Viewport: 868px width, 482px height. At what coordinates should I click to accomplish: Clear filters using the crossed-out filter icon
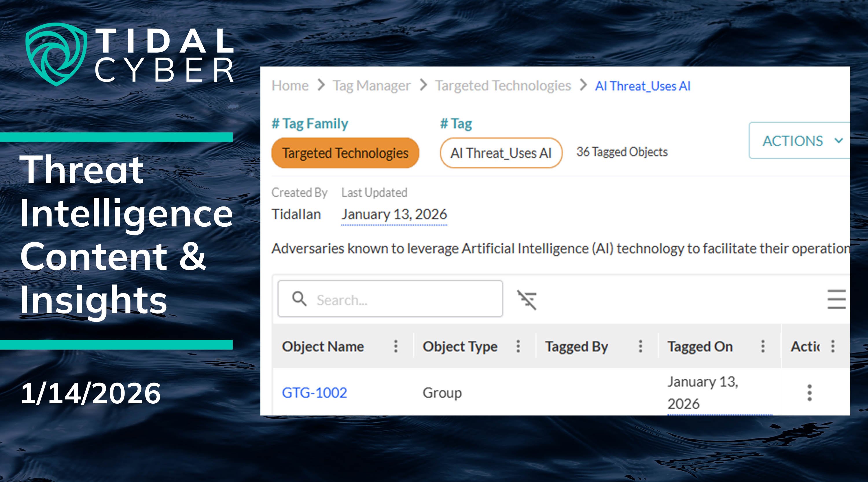click(527, 300)
